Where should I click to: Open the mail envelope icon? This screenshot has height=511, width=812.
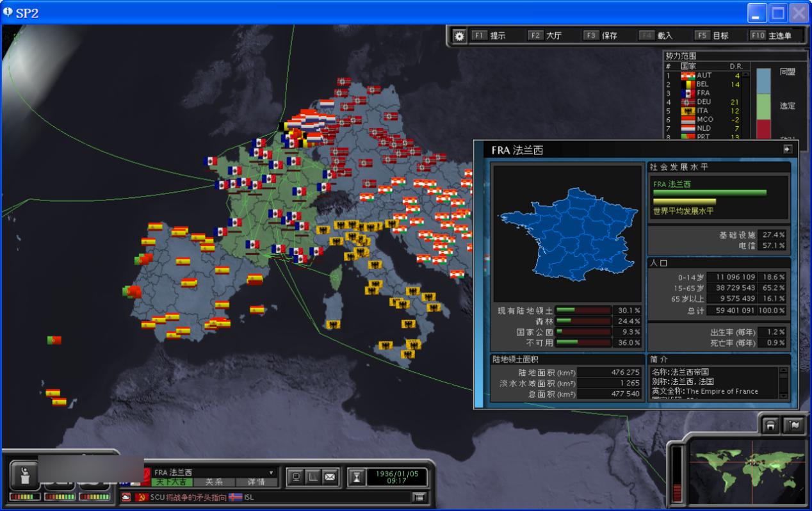pyautogui.click(x=330, y=476)
